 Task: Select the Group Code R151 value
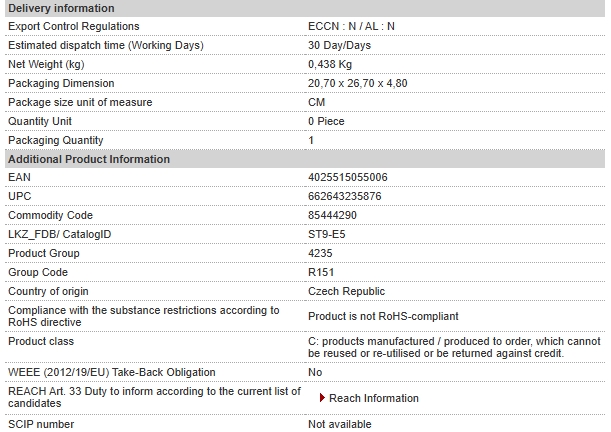pyautogui.click(x=321, y=272)
